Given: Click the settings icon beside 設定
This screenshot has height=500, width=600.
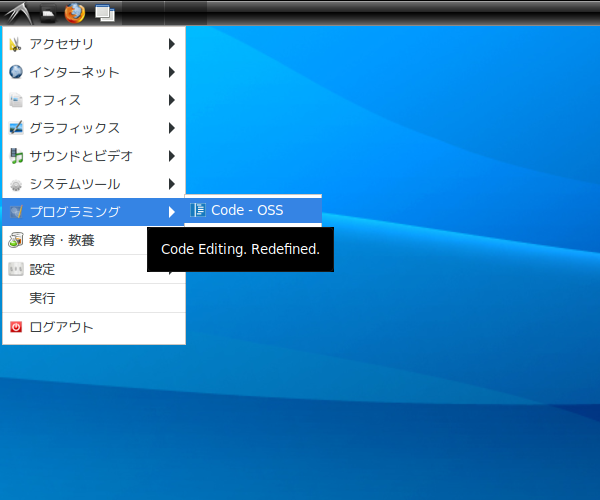Looking at the screenshot, I should tap(16, 269).
